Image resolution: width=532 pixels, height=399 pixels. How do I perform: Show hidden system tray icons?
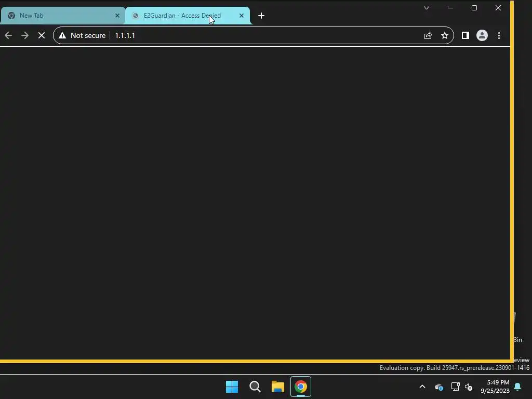point(422,387)
